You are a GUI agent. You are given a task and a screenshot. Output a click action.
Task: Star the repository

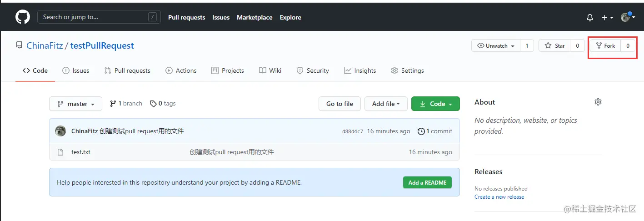tap(554, 45)
